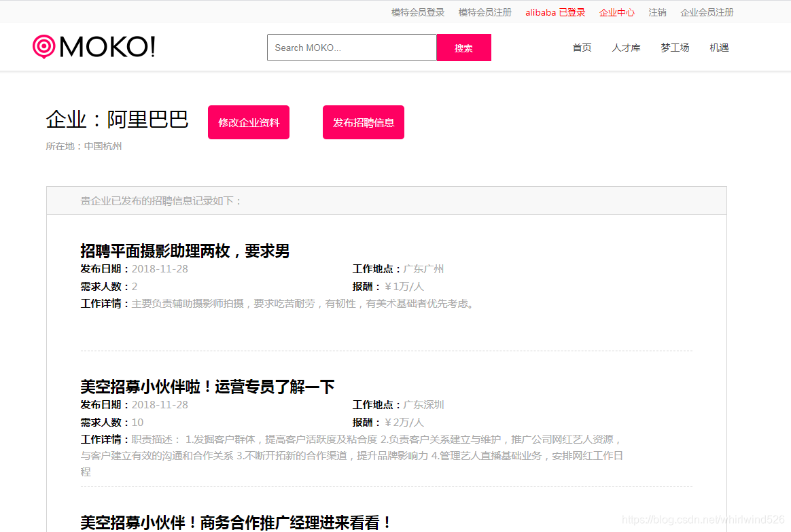The height and width of the screenshot is (532, 791).
Task: Open the 人才库 menu item
Action: click(x=626, y=48)
